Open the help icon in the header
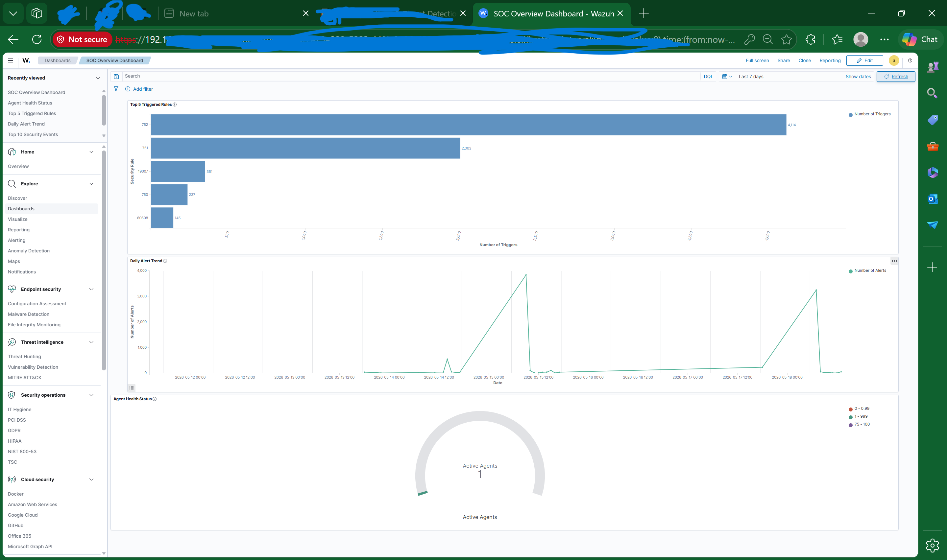The height and width of the screenshot is (560, 947). [910, 60]
